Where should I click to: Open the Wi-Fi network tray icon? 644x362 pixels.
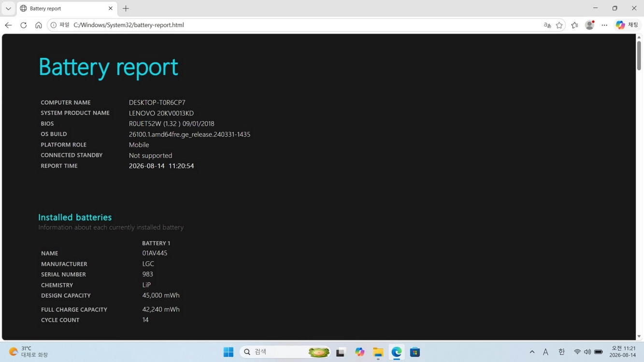pos(577,352)
